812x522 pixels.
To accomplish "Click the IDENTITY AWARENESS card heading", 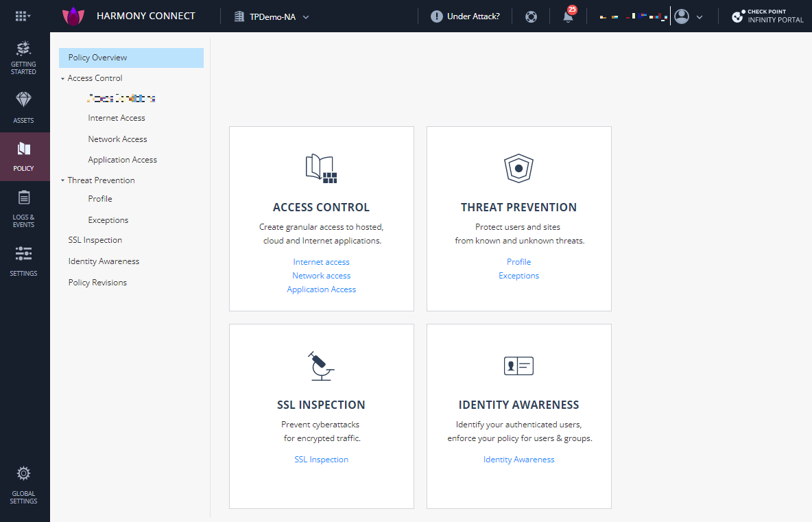I will point(519,405).
